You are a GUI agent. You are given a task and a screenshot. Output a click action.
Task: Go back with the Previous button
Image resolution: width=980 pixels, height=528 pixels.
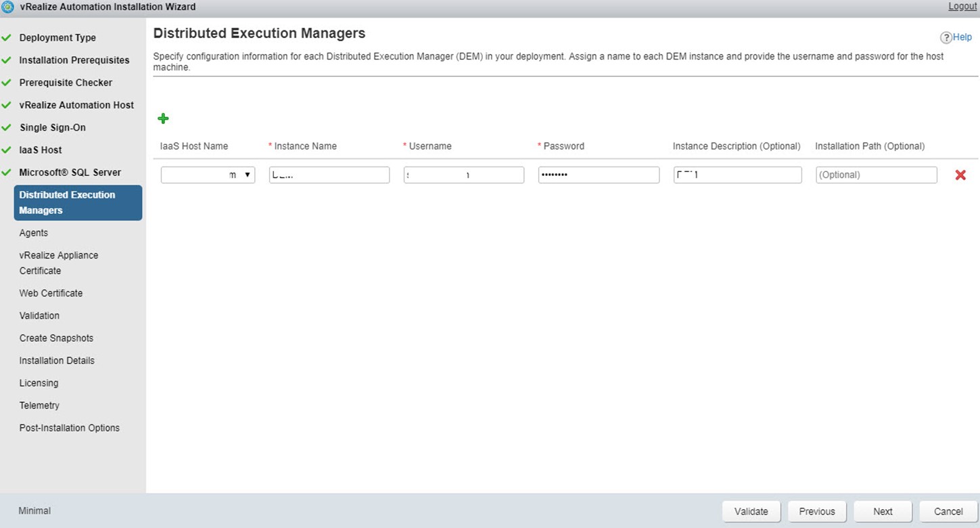click(817, 511)
